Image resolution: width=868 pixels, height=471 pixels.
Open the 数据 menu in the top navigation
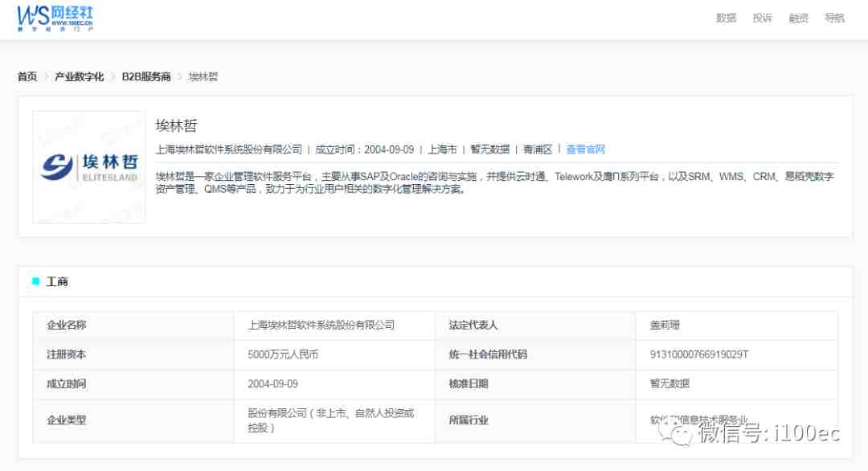tap(726, 18)
